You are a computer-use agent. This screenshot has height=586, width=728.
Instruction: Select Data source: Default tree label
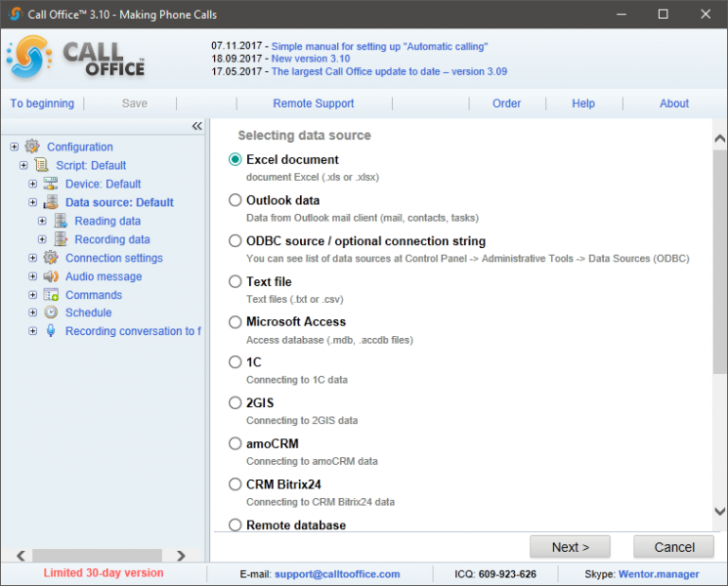tap(119, 203)
